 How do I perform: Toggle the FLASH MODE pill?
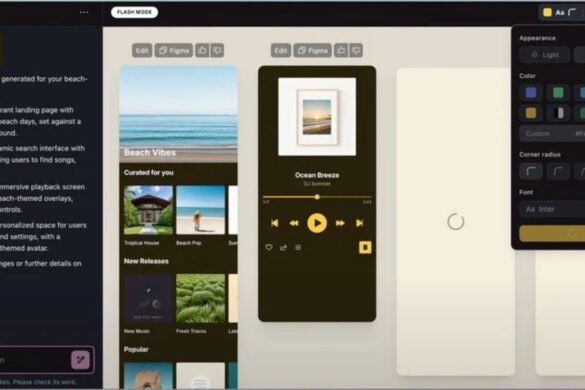point(134,12)
